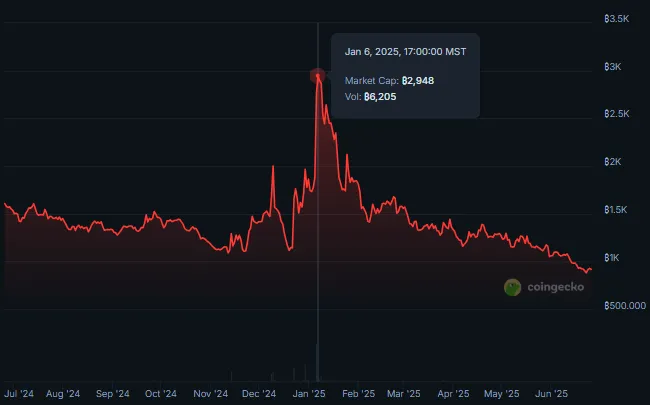Click the Mar '25 x-axis label

point(403,393)
